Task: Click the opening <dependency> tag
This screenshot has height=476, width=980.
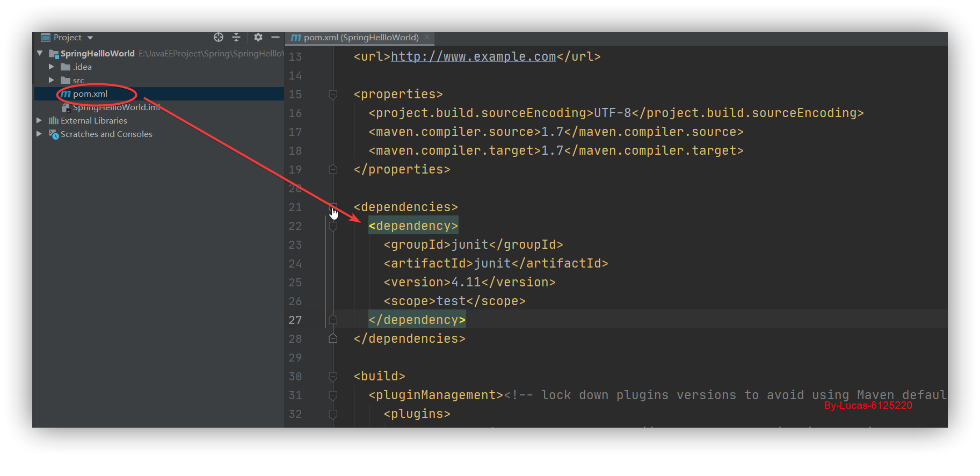Action: point(413,226)
